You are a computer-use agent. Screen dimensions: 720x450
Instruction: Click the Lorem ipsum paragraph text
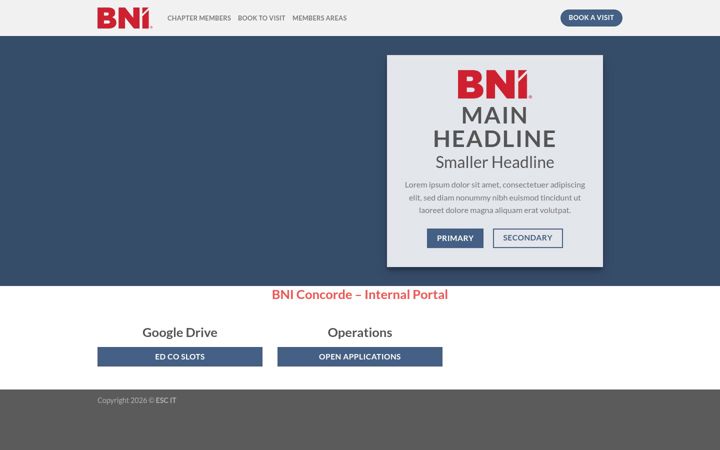click(x=495, y=197)
